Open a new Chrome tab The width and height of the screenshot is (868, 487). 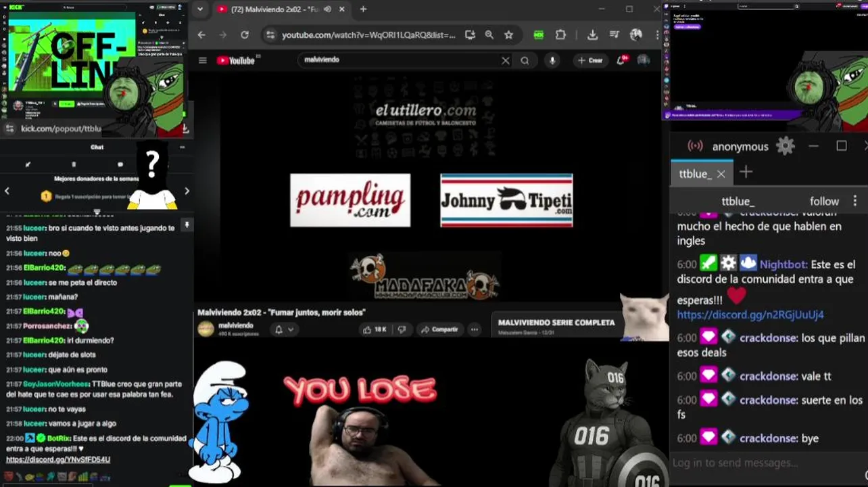coord(363,9)
